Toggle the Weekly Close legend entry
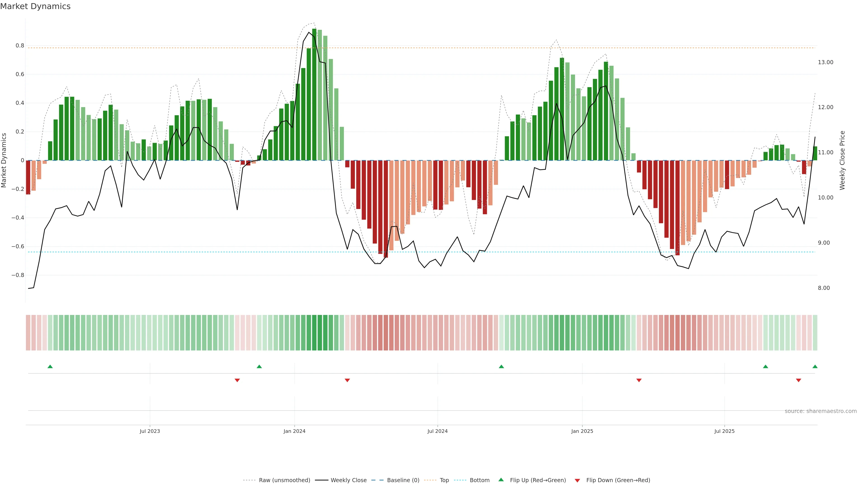 (348, 480)
